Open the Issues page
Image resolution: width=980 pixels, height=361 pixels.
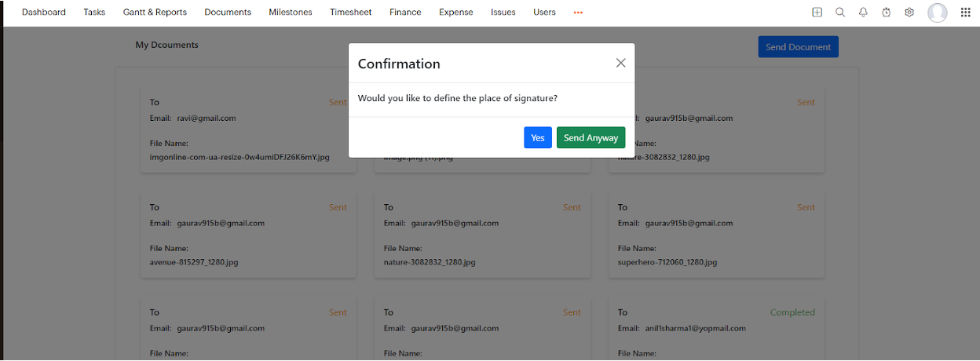click(503, 13)
